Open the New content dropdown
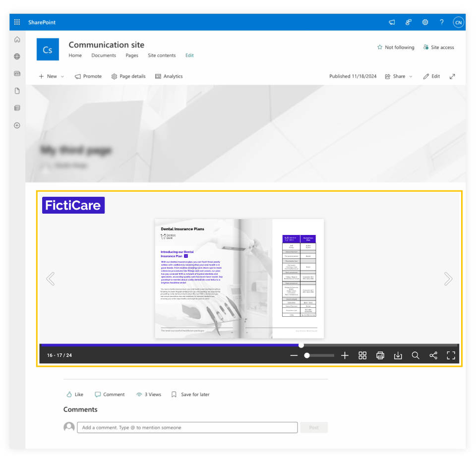The image size is (476, 463). click(x=51, y=76)
